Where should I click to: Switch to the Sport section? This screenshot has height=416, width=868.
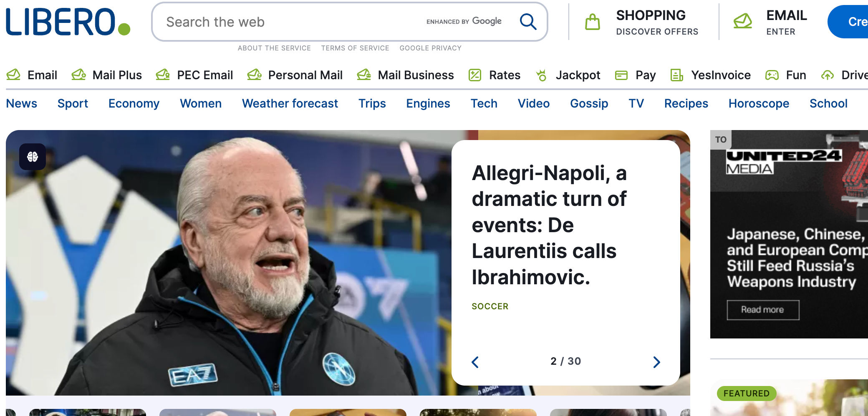(73, 103)
